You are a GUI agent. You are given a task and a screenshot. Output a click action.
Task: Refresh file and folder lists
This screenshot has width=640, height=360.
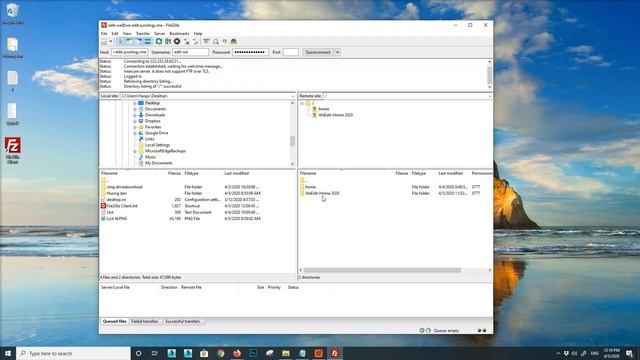tap(159, 42)
